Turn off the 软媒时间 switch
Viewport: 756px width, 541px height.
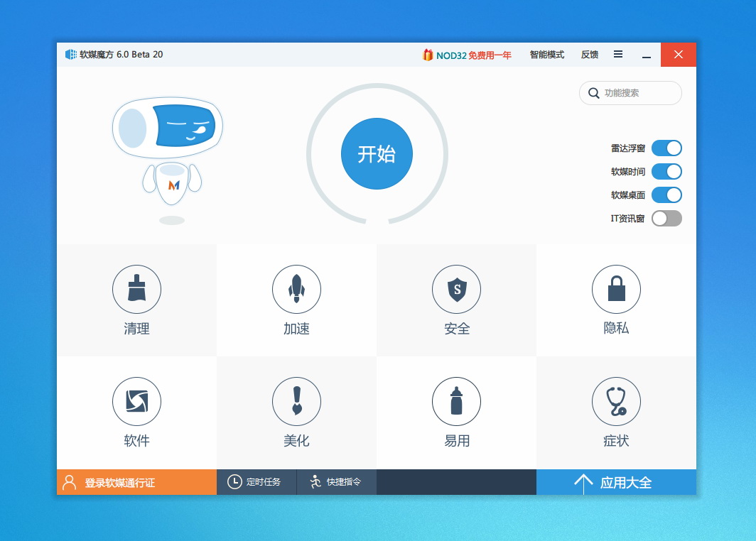tap(666, 172)
